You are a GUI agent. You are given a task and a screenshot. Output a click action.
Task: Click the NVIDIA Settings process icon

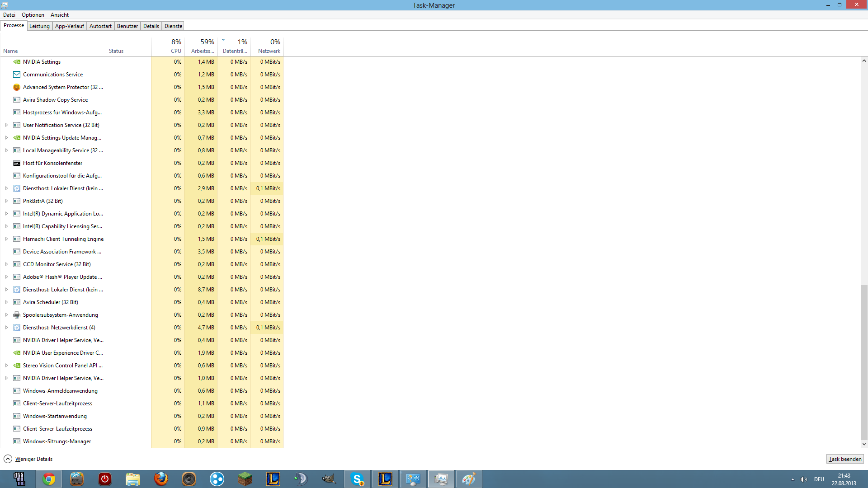17,62
